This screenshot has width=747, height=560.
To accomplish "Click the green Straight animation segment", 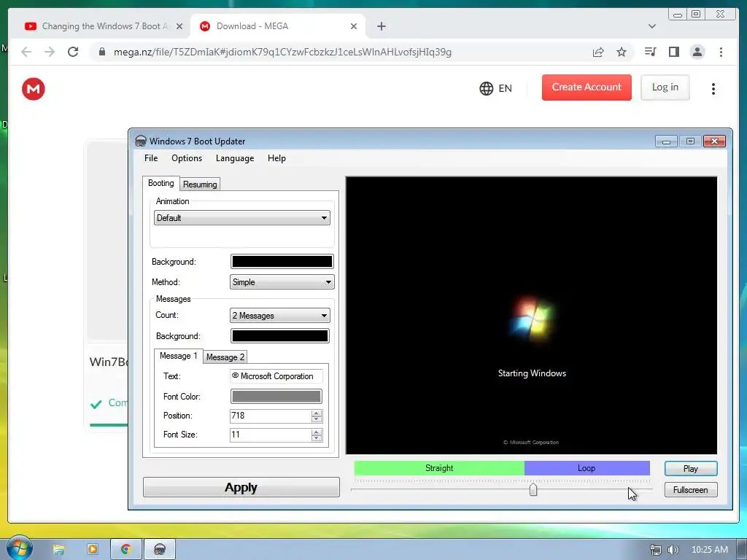I will [439, 468].
